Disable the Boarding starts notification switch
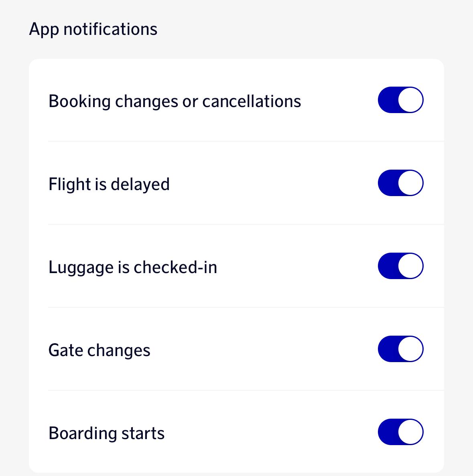Image resolution: width=473 pixels, height=476 pixels. (400, 432)
